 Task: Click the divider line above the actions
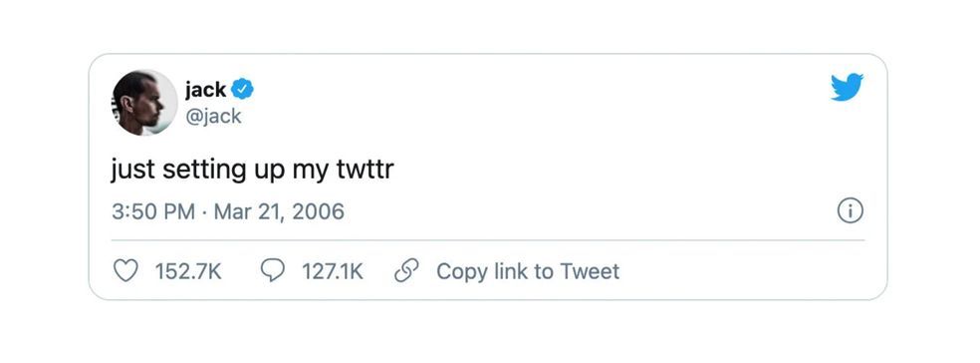(487, 239)
